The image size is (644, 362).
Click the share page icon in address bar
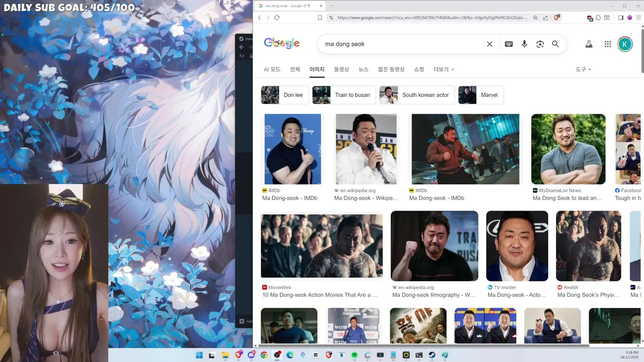click(545, 18)
